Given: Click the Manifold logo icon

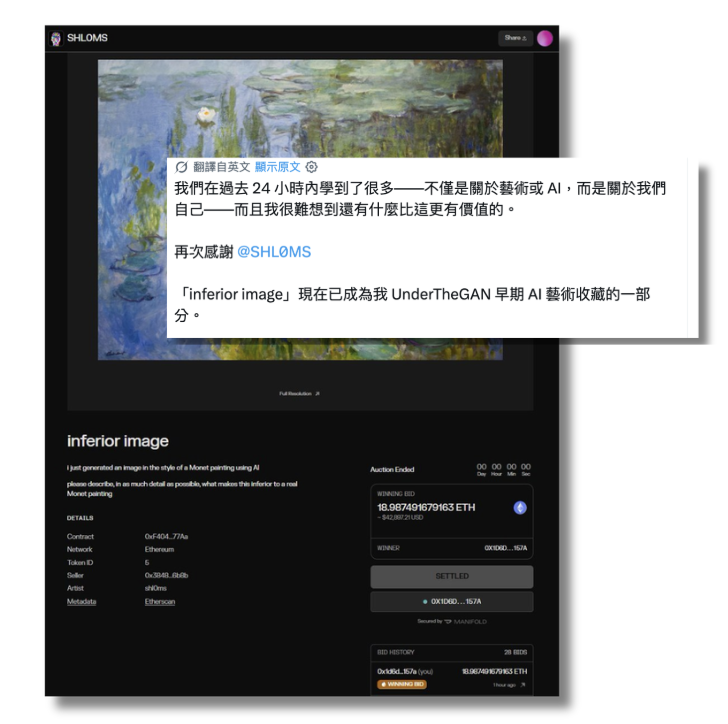Looking at the screenshot, I should tap(448, 621).
